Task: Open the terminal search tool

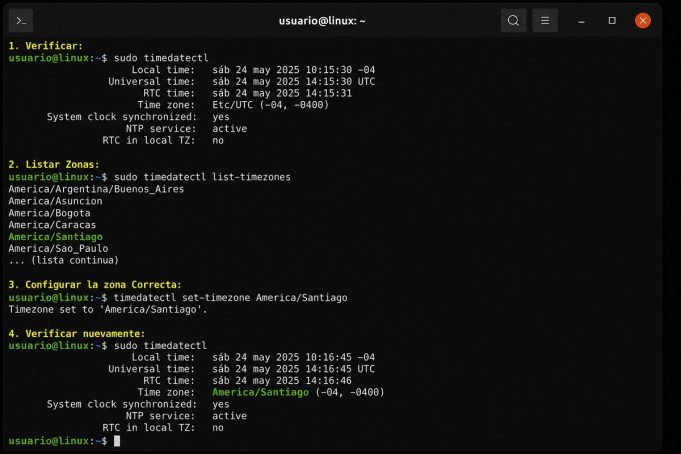Action: click(513, 20)
